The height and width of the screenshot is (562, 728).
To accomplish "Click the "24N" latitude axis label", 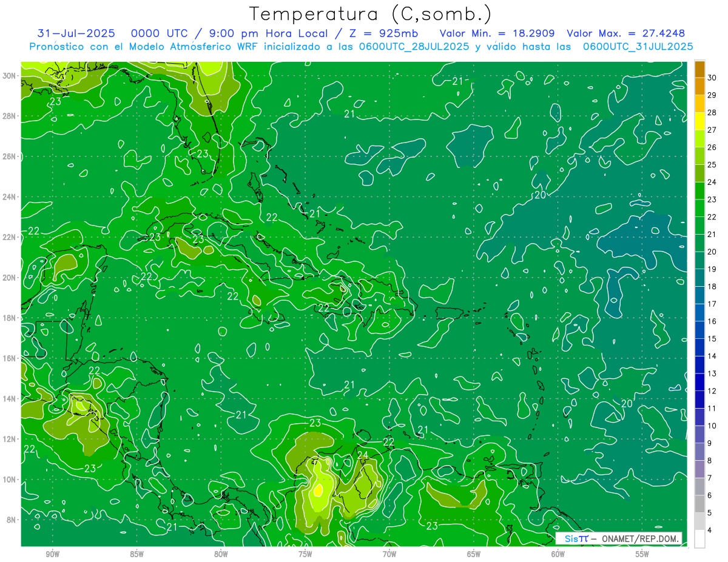I will click(x=9, y=196).
